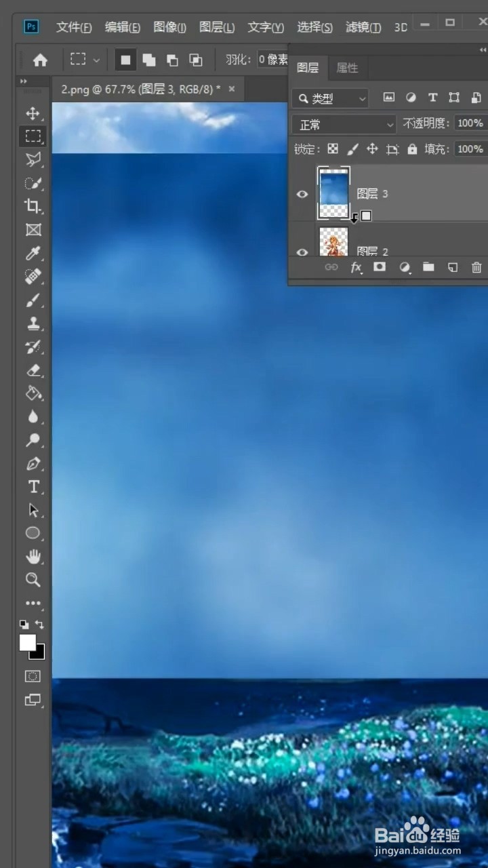The height and width of the screenshot is (868, 488).
Task: Open the 正常 blend mode dropdown
Action: point(344,124)
